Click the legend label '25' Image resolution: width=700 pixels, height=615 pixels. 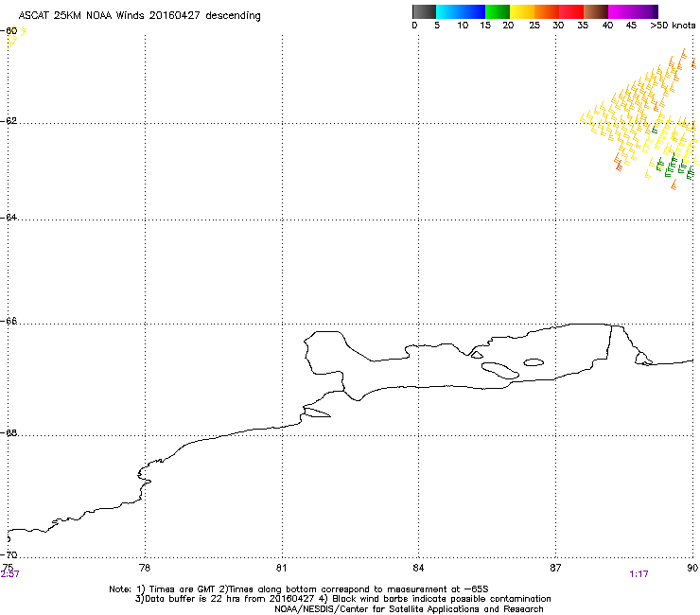534,26
